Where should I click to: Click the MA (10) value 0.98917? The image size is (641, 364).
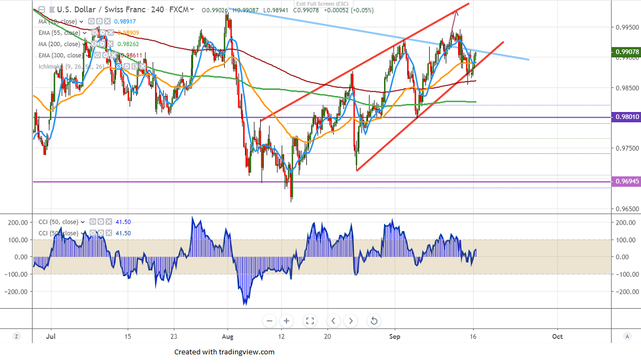point(125,21)
